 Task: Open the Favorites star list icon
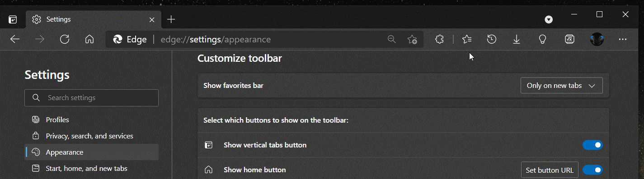click(x=467, y=39)
